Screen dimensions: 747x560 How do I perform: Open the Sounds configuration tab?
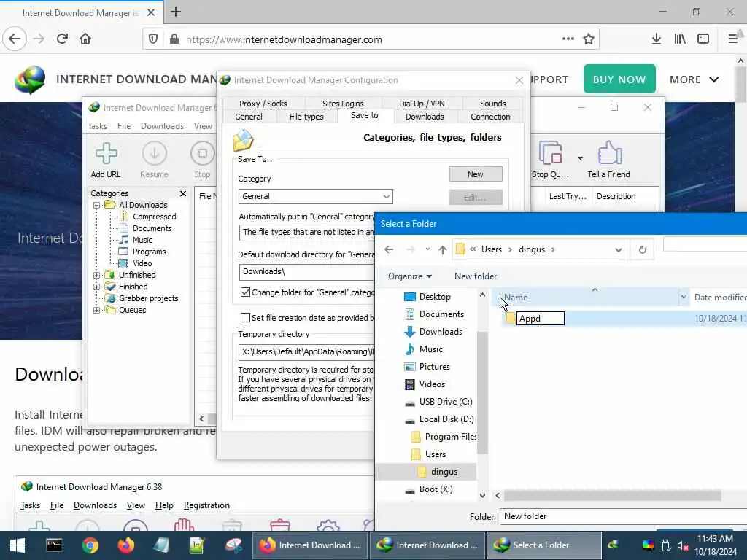492,104
